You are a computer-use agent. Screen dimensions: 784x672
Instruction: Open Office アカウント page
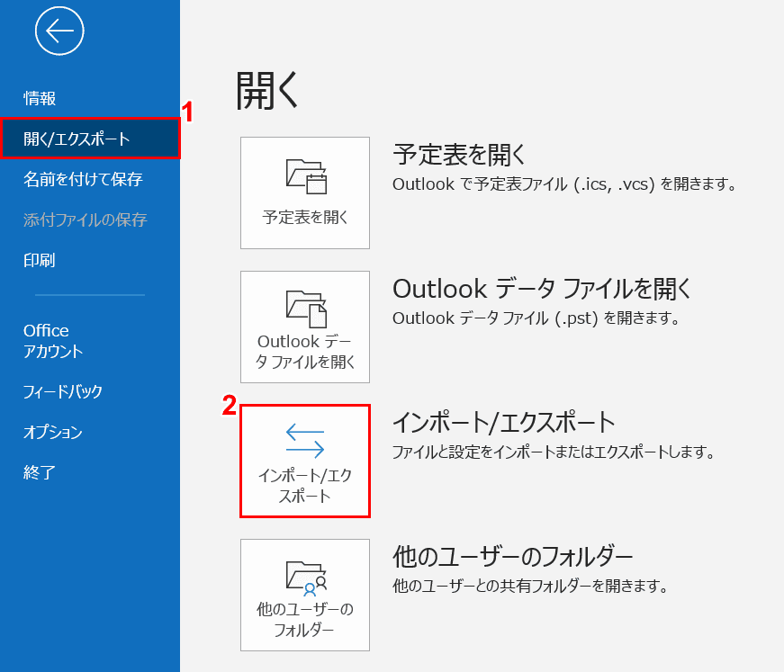point(53,341)
